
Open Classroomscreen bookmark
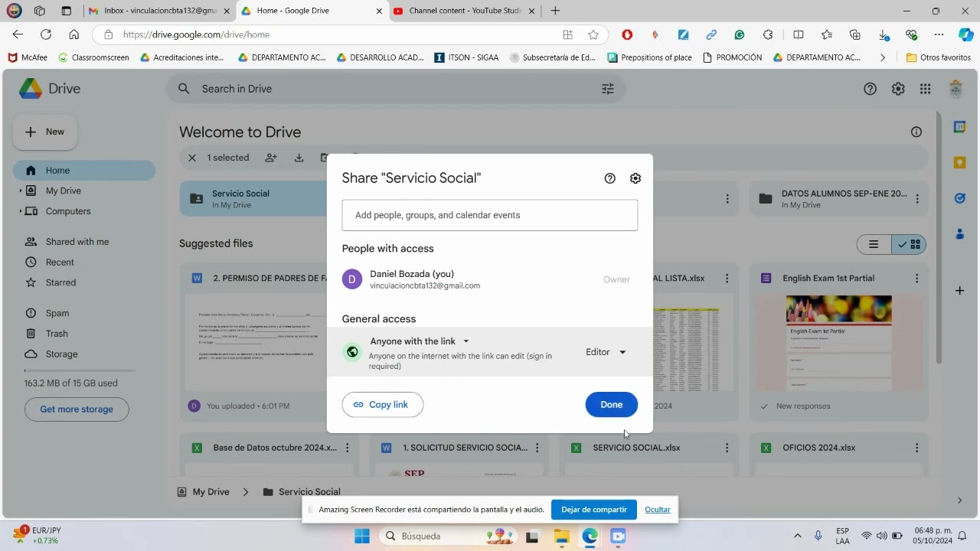[x=93, y=57]
